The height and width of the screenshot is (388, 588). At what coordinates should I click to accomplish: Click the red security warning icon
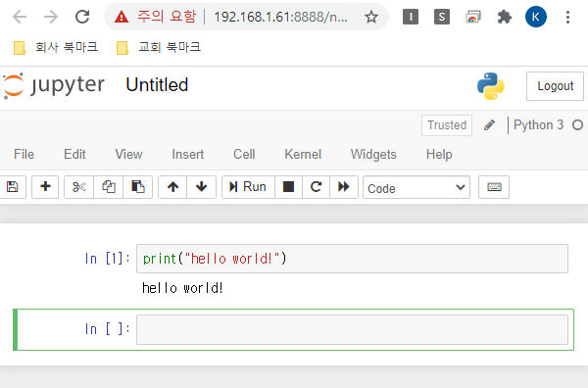tap(122, 17)
